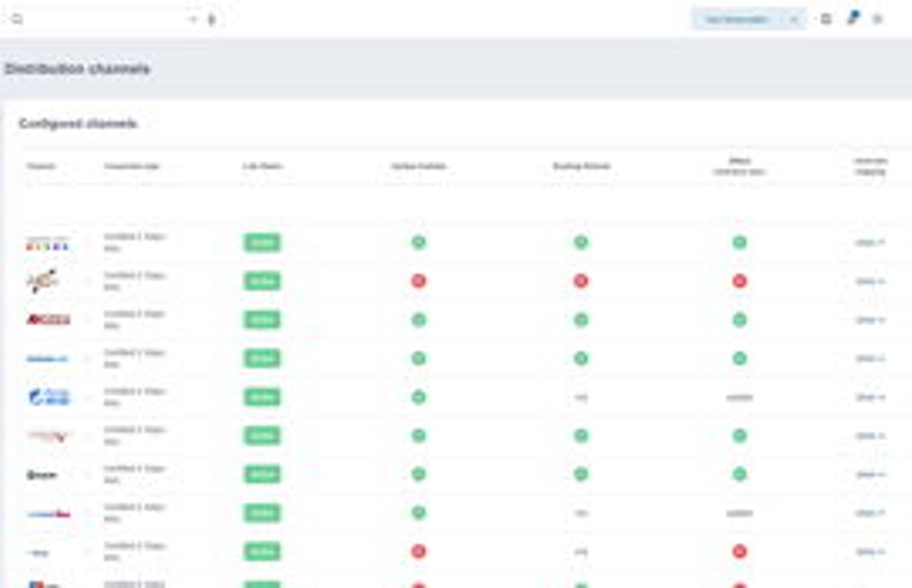Open the blue link at the fourth row's end

coord(870,359)
